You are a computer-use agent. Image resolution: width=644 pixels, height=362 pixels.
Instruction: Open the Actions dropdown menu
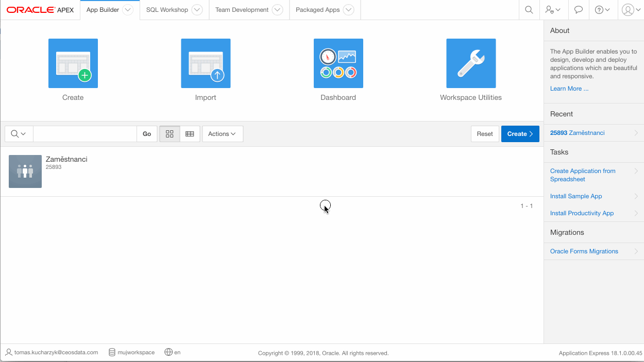tap(222, 134)
